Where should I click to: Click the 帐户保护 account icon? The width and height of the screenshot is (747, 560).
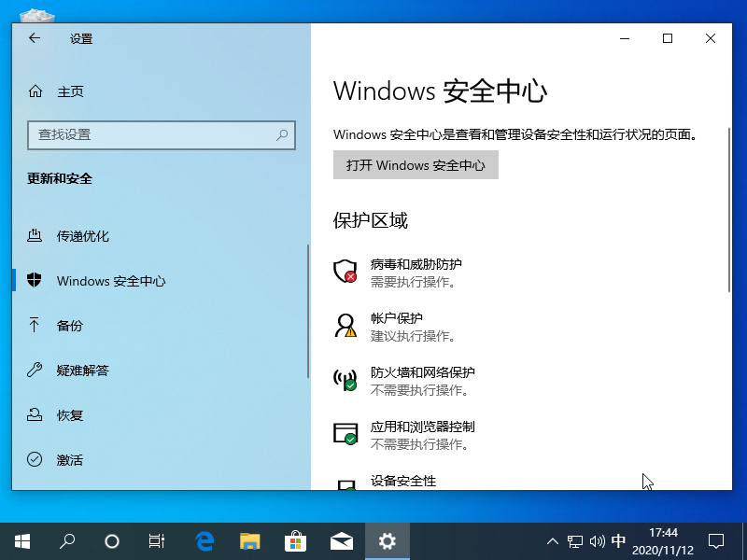click(x=346, y=326)
